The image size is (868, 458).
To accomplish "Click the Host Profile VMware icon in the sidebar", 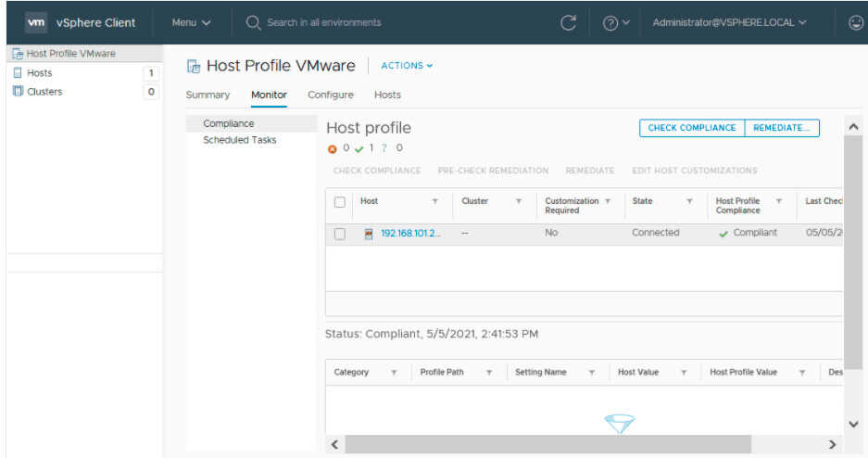I will coord(18,54).
